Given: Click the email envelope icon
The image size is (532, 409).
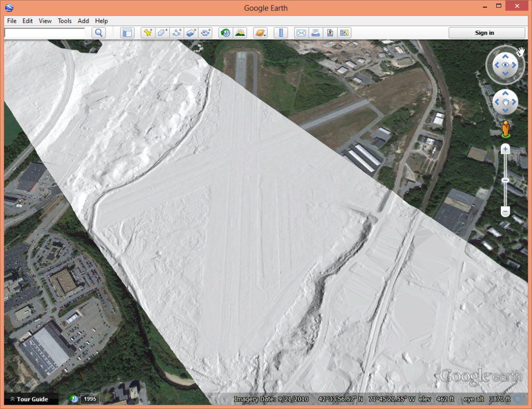Looking at the screenshot, I should [301, 33].
